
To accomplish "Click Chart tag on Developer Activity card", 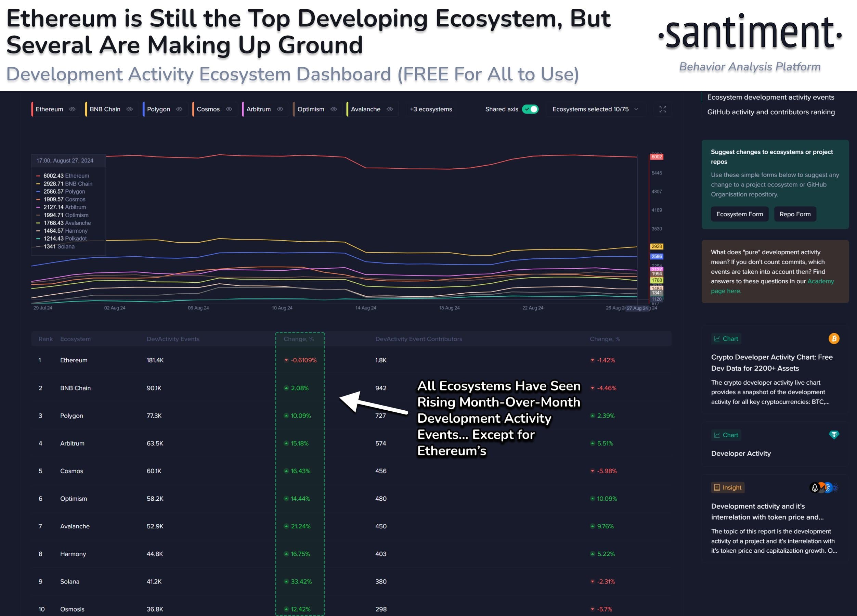I will click(x=726, y=435).
